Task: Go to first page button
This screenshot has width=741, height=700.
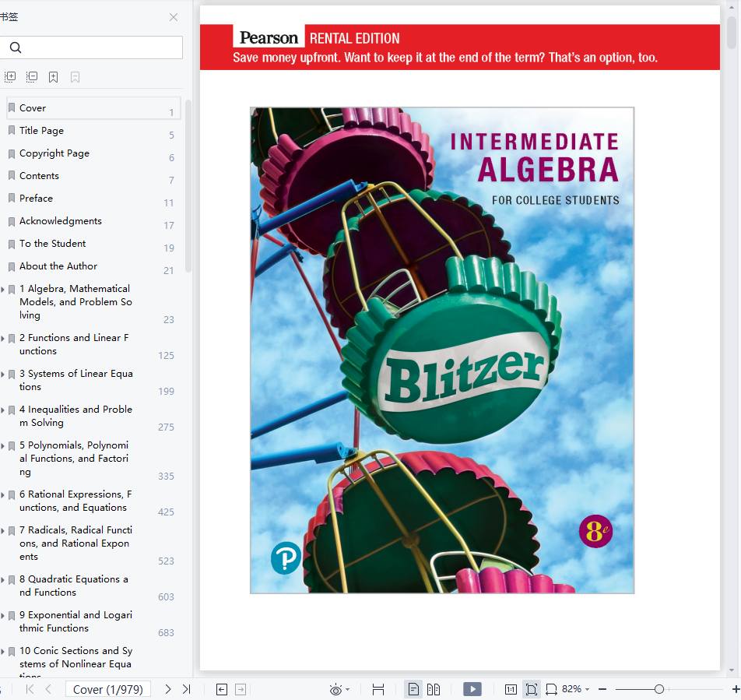Action: [x=30, y=689]
